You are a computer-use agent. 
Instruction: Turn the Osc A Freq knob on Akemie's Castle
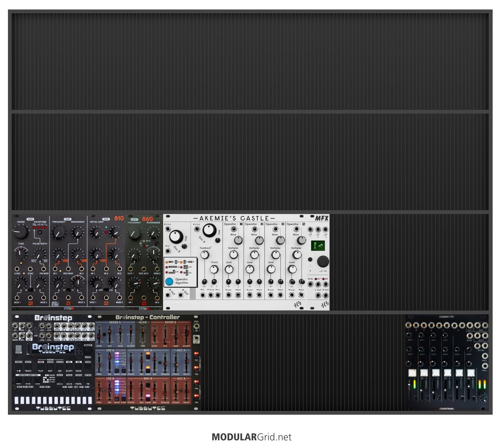(x=209, y=230)
